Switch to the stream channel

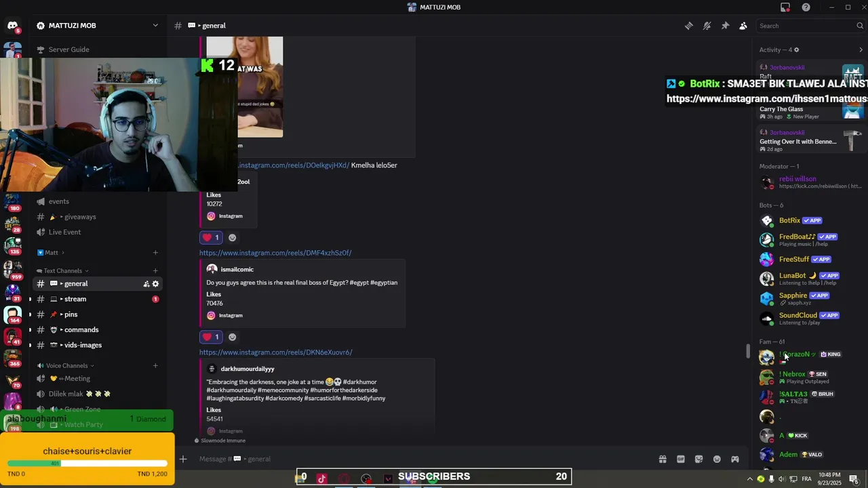[97, 299]
